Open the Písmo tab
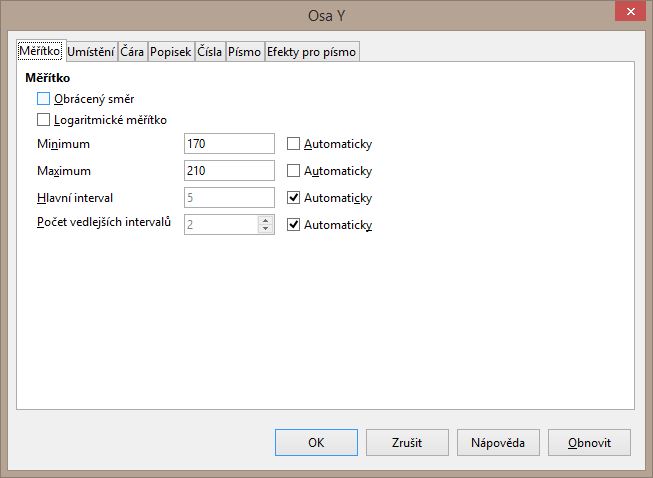The width and height of the screenshot is (653, 478). (x=245, y=51)
